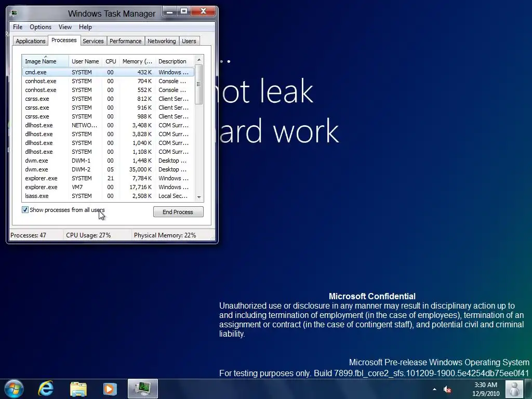Image resolution: width=532 pixels, height=399 pixels.
Task: Open the Start menu orb
Action: 14,389
